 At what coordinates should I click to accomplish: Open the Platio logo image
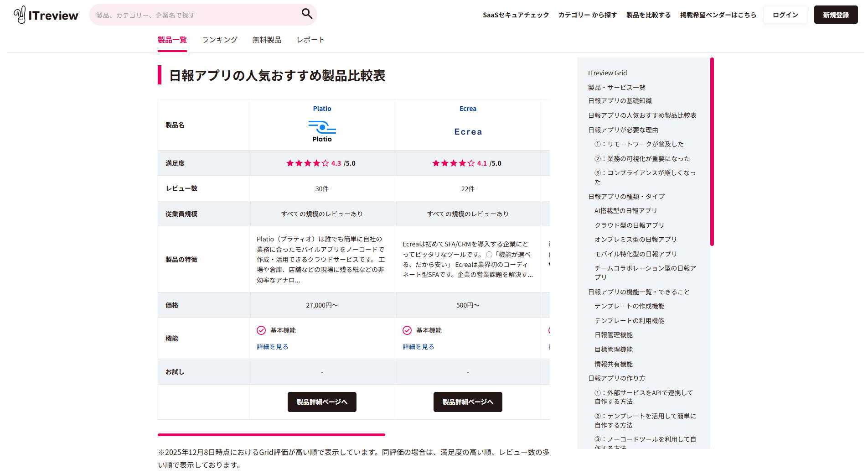point(322,131)
